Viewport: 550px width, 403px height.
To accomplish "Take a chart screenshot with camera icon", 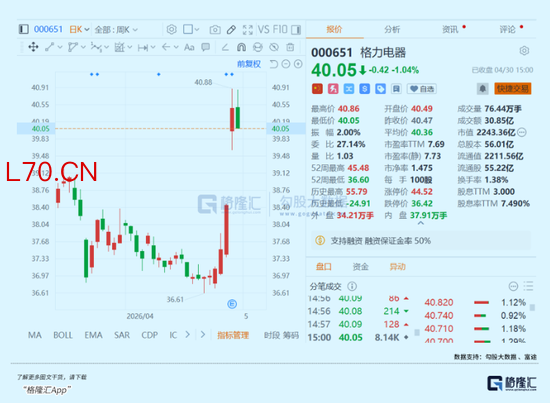I will pos(215,30).
